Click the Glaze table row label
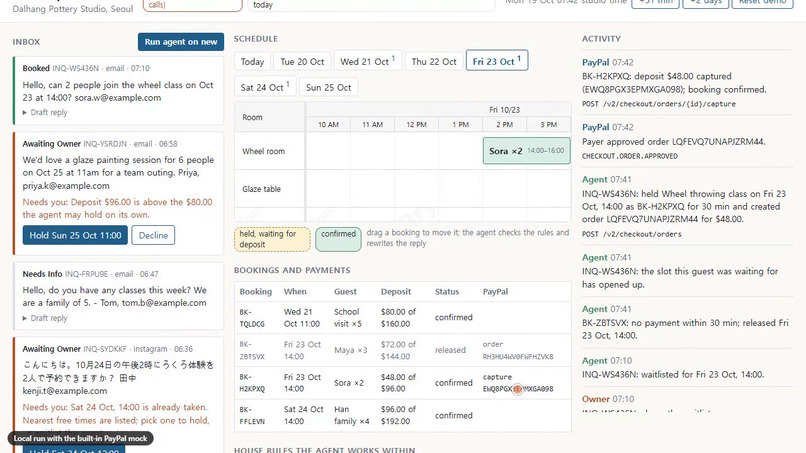 tap(261, 189)
